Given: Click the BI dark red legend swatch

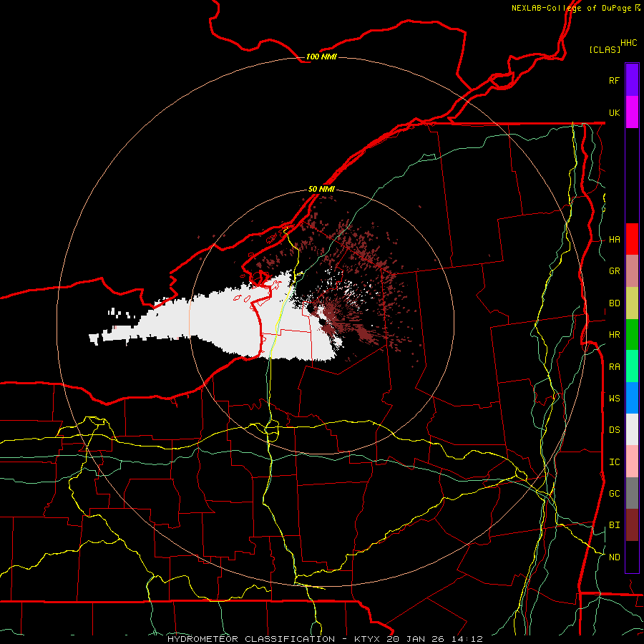Looking at the screenshot, I should [632, 525].
